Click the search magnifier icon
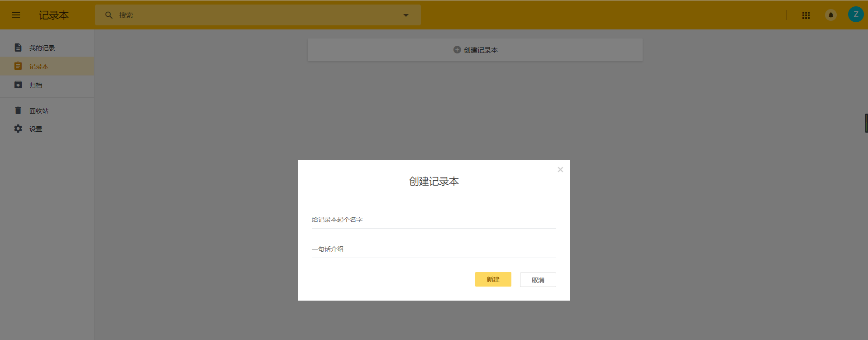Screen dimensions: 868x340 click(x=109, y=15)
